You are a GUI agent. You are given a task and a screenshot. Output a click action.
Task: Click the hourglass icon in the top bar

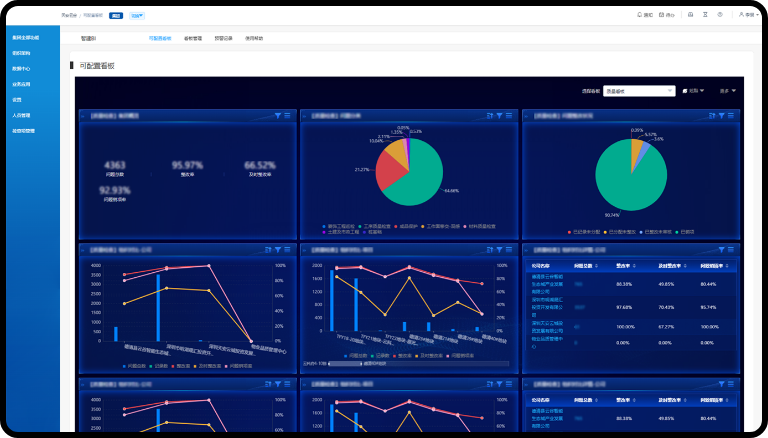705,15
